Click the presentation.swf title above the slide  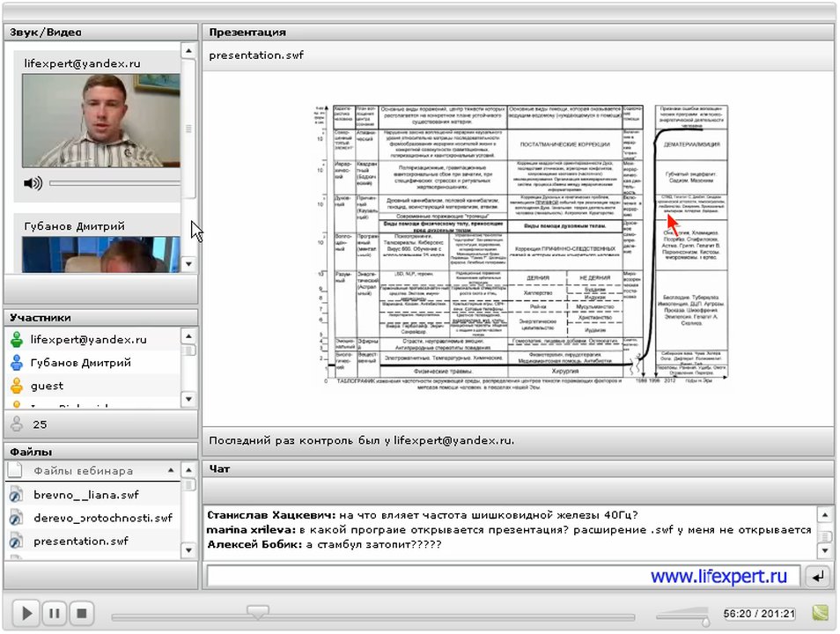click(256, 55)
